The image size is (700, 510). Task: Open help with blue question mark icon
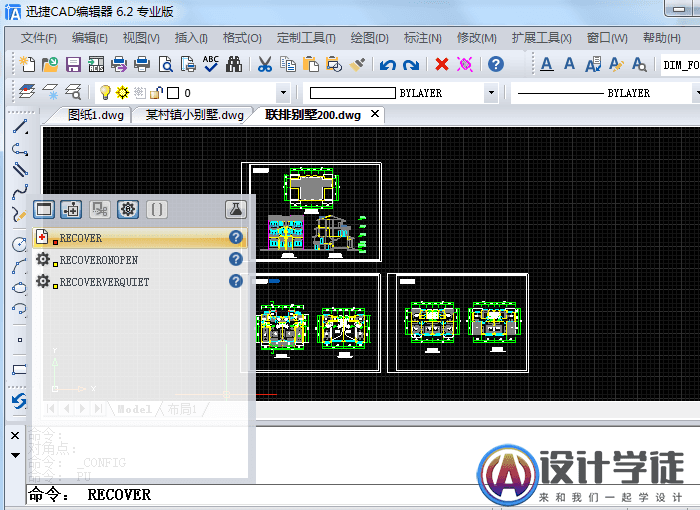[x=496, y=64]
